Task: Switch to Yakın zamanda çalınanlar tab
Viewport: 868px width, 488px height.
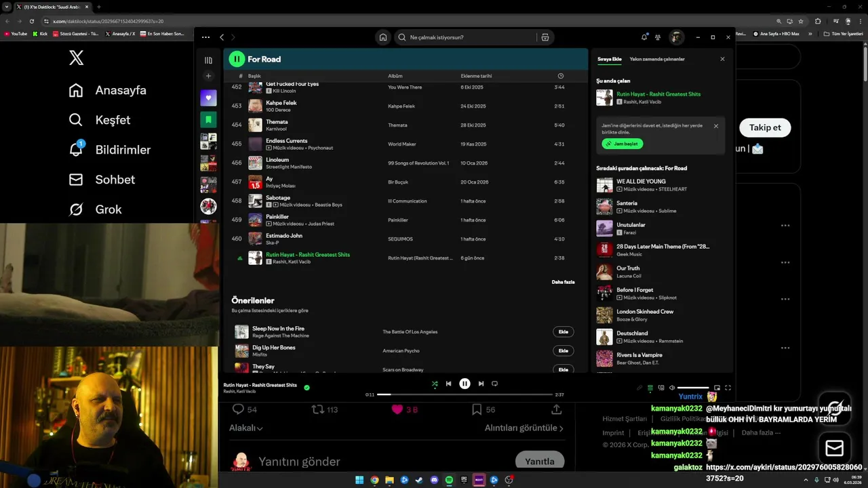Action: click(657, 59)
